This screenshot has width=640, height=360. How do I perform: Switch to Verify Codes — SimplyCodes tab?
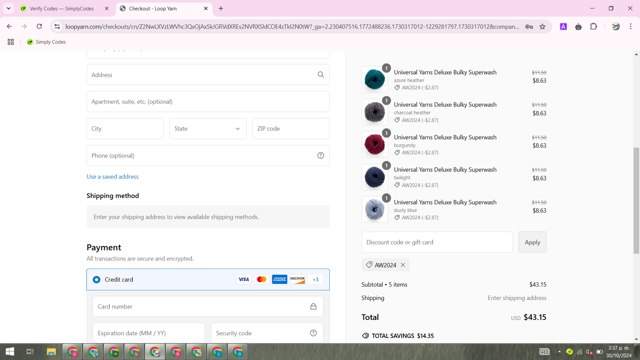click(x=61, y=8)
